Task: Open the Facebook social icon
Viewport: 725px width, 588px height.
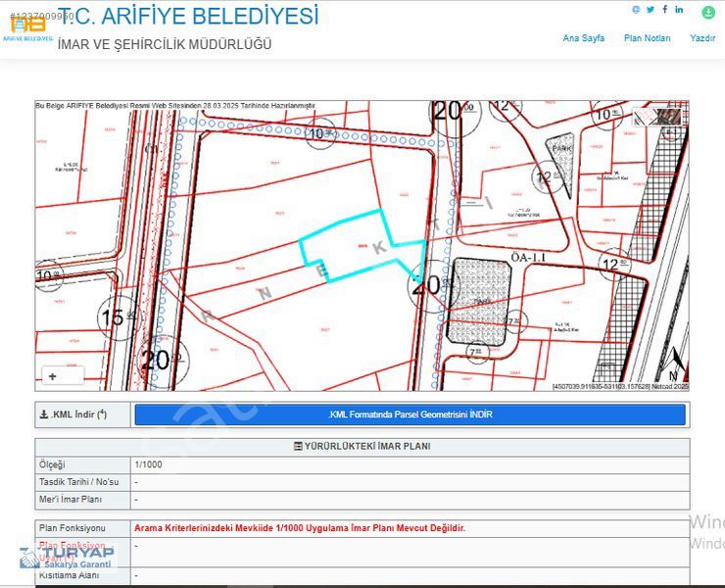Action: click(x=664, y=10)
